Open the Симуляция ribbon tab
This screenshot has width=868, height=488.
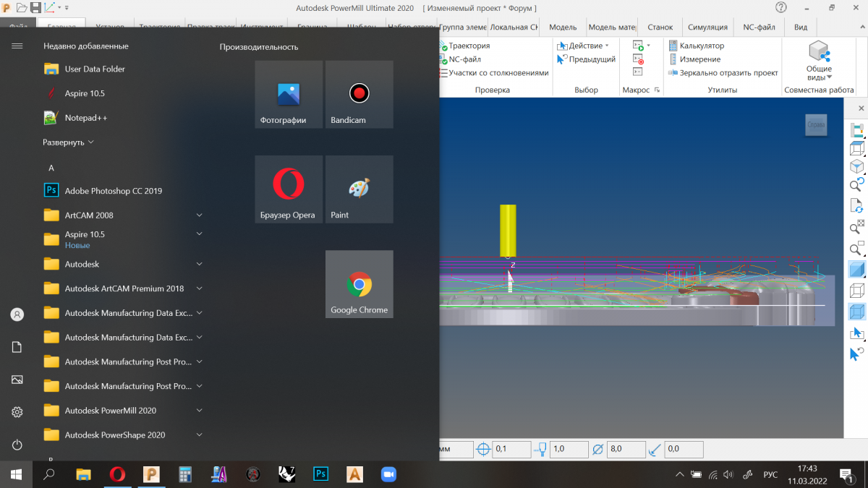(x=708, y=27)
